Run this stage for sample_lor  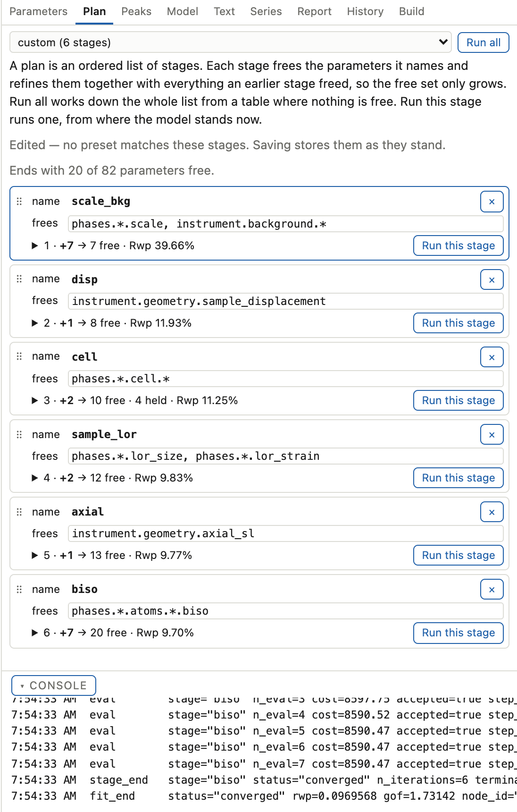459,478
